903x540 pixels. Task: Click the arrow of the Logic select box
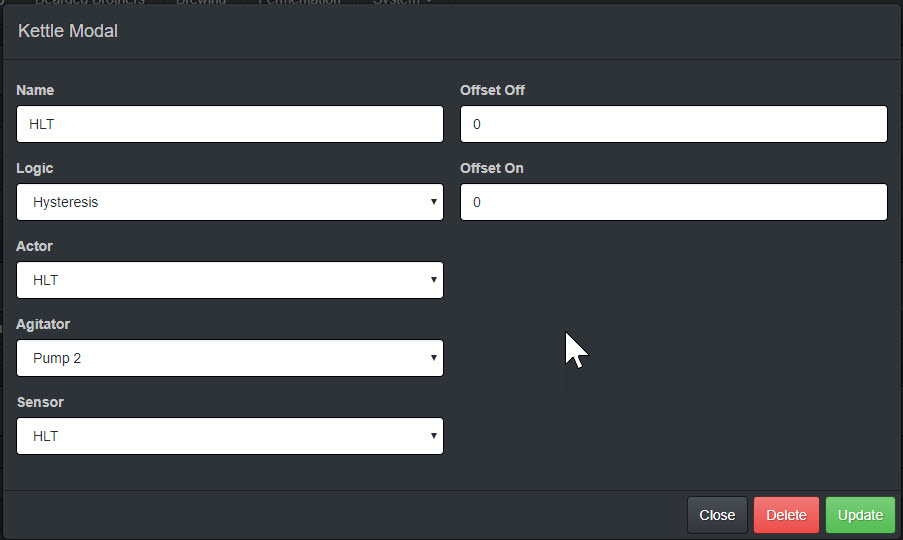coord(434,202)
